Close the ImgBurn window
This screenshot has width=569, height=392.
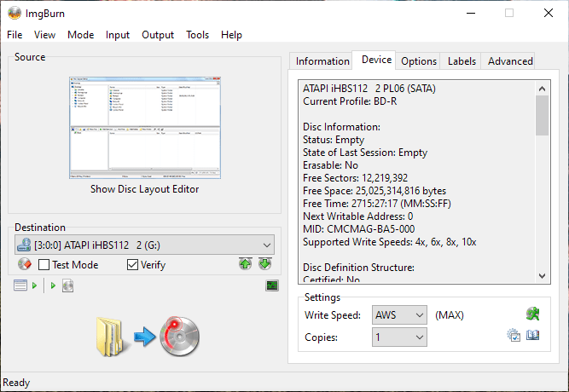[549, 13]
